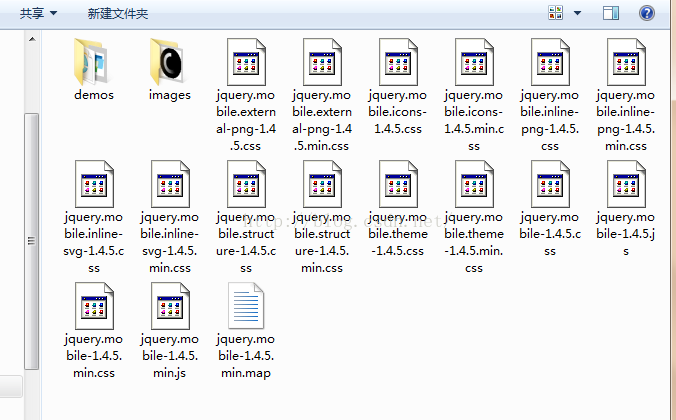This screenshot has width=676, height=420.
Task: Expand the view options dropdown arrow
Action: (x=577, y=13)
